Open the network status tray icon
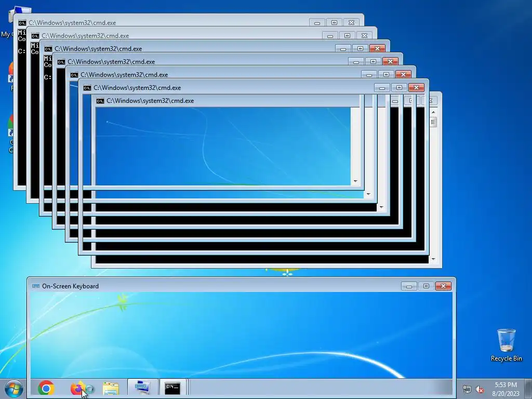This screenshot has height=399, width=532. [x=467, y=389]
